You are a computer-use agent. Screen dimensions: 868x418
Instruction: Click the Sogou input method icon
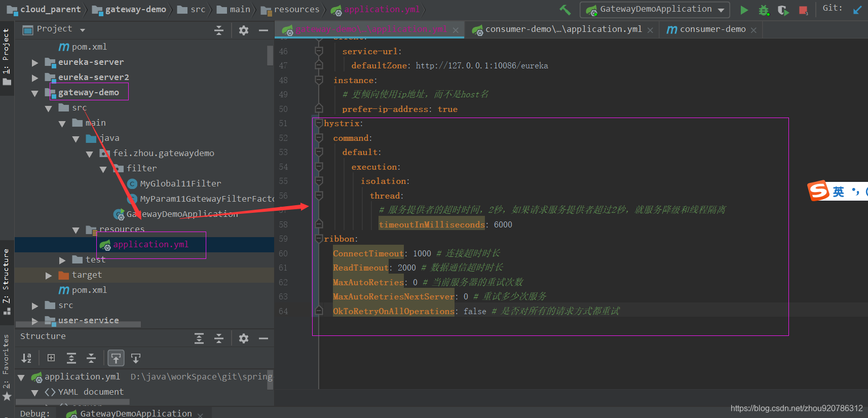[x=818, y=191]
